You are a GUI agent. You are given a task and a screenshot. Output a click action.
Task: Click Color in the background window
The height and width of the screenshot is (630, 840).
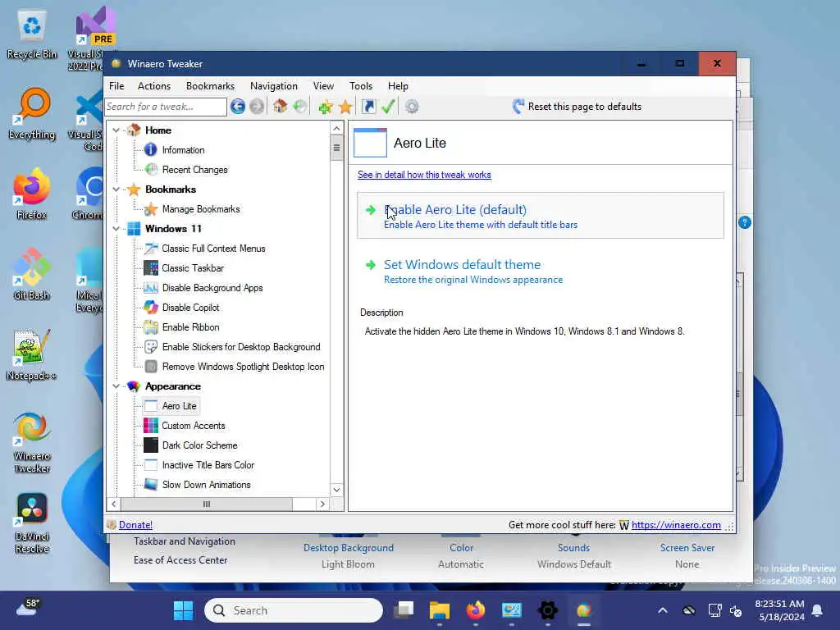(461, 547)
